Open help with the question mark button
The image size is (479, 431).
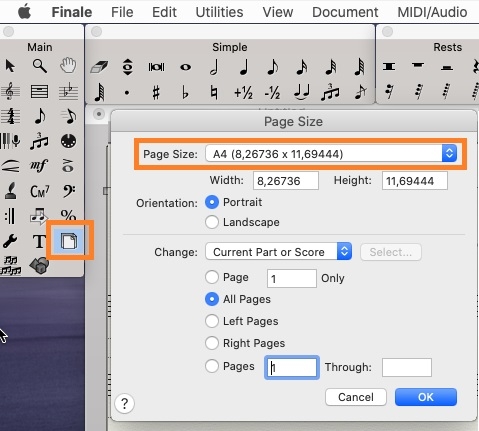tap(124, 404)
